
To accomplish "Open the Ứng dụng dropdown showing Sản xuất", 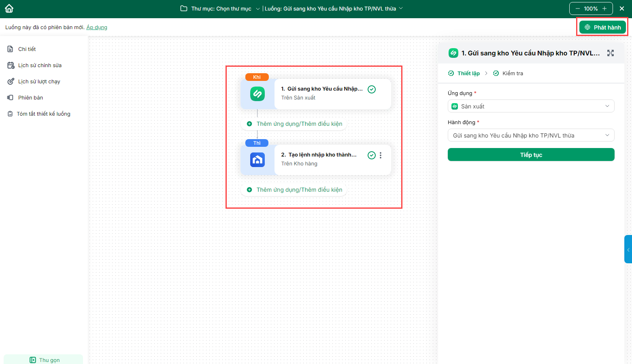I will pos(531,106).
